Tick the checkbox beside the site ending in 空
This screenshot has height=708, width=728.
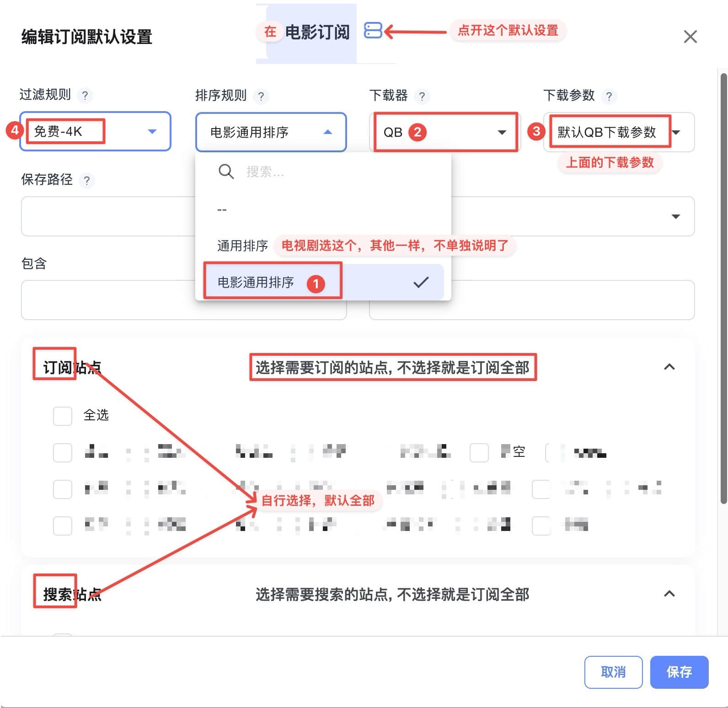tap(479, 453)
